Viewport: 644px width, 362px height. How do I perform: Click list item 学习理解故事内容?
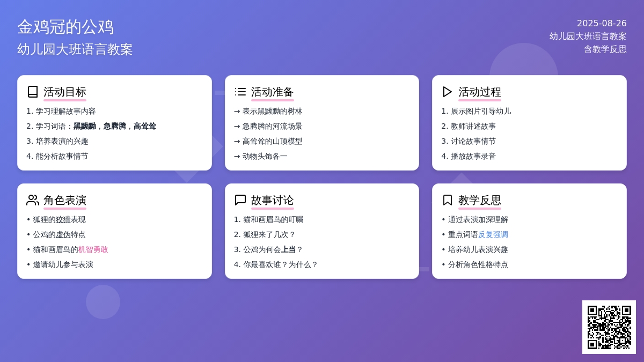coord(66,111)
